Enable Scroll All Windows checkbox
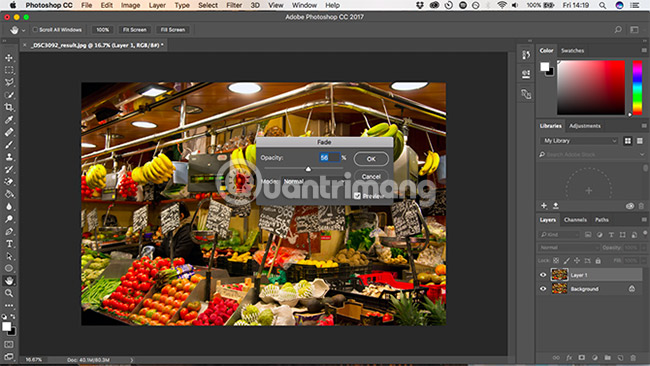Screen dimensions: 650x366 tap(35, 29)
